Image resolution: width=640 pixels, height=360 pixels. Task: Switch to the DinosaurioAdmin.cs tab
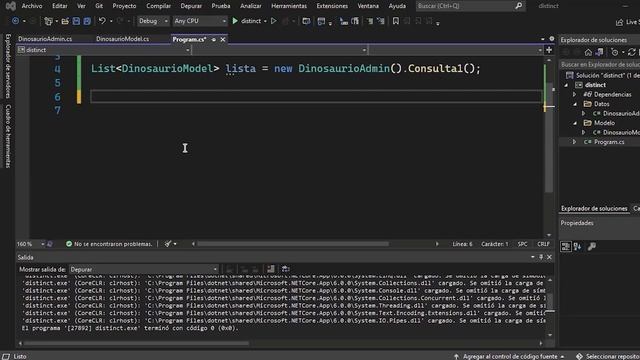45,39
